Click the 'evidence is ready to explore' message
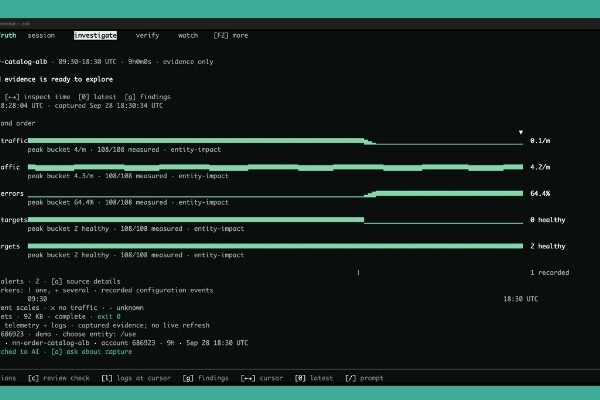This screenshot has width=600, height=400. 59,80
